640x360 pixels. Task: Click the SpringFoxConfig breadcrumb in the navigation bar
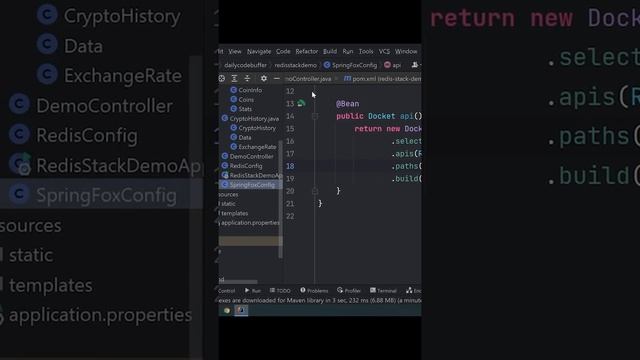click(x=350, y=65)
